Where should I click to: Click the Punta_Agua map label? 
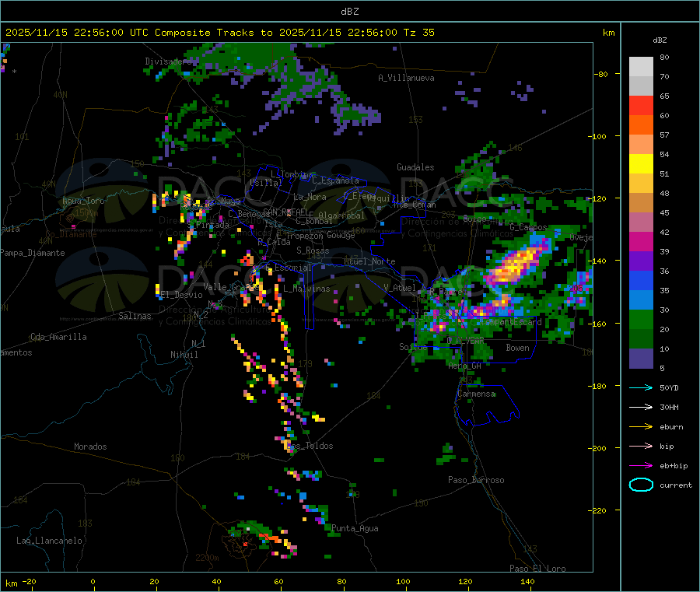pos(355,528)
